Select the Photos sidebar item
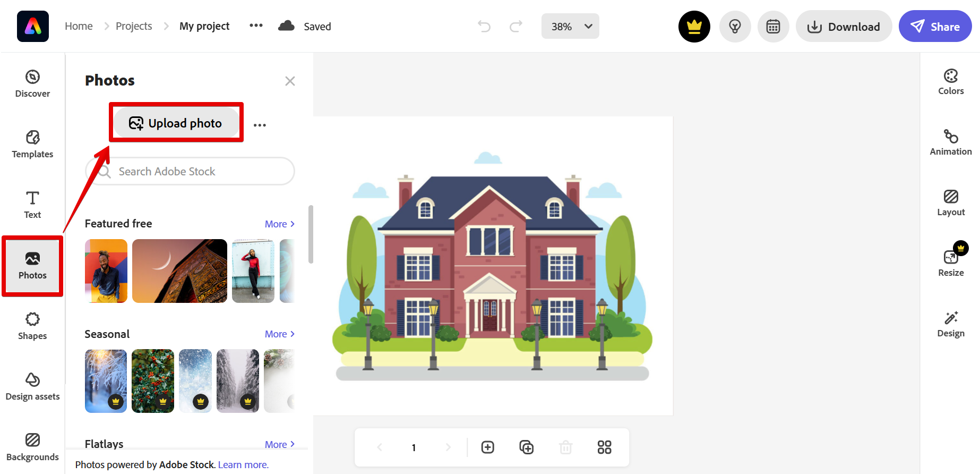980x474 pixels. (x=32, y=266)
